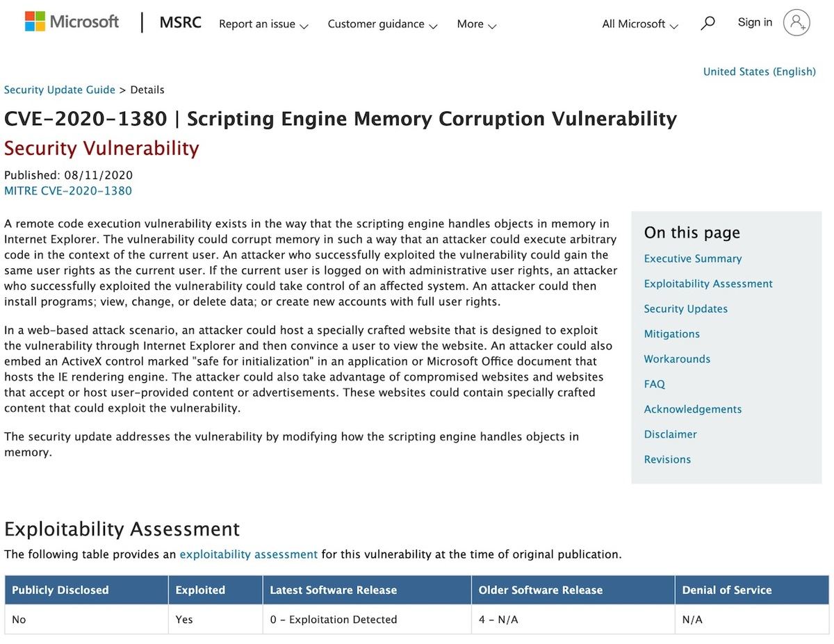Jump to Revisions section
834x644 pixels.
[667, 459]
